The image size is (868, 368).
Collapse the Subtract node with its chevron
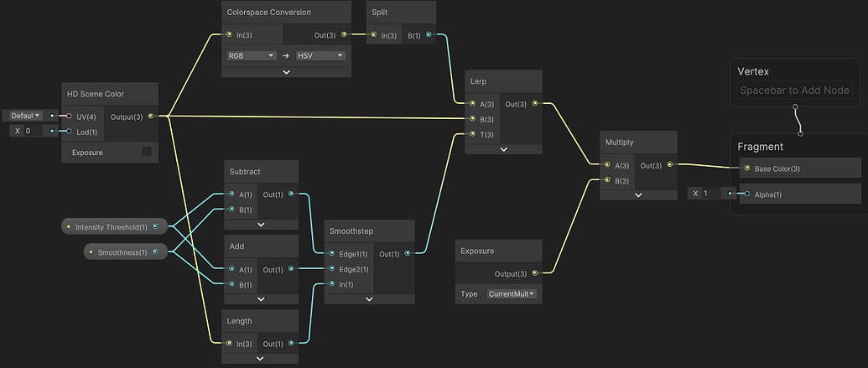261,225
